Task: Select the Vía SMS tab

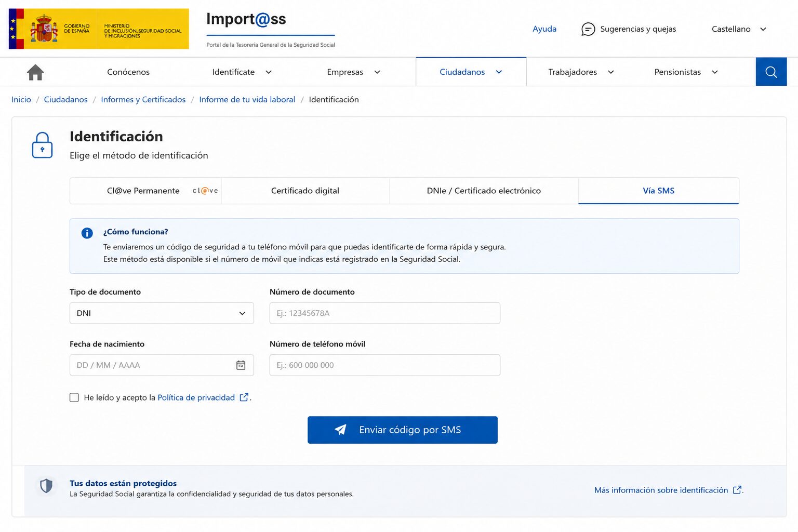Action: tap(658, 191)
